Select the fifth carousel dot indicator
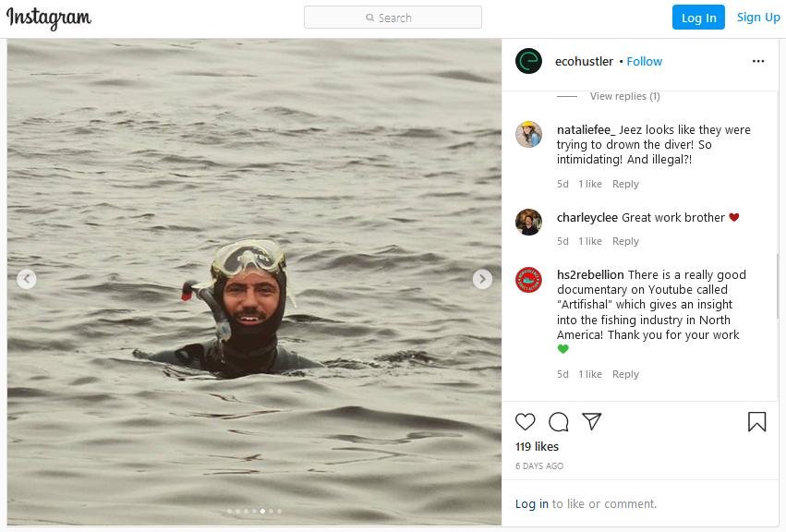 (261, 510)
